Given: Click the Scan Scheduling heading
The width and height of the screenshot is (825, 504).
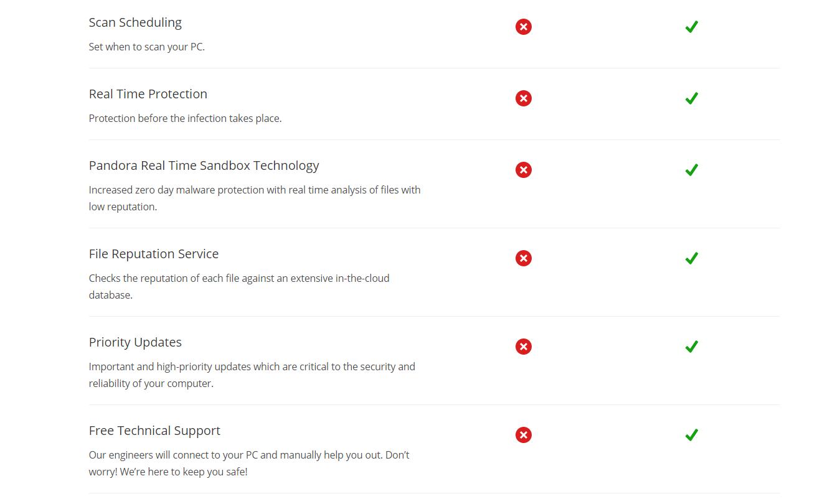Looking at the screenshot, I should click(135, 22).
